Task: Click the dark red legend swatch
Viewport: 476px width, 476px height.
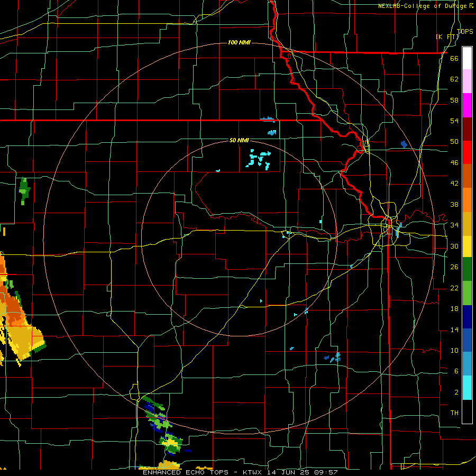Action: (x=467, y=129)
